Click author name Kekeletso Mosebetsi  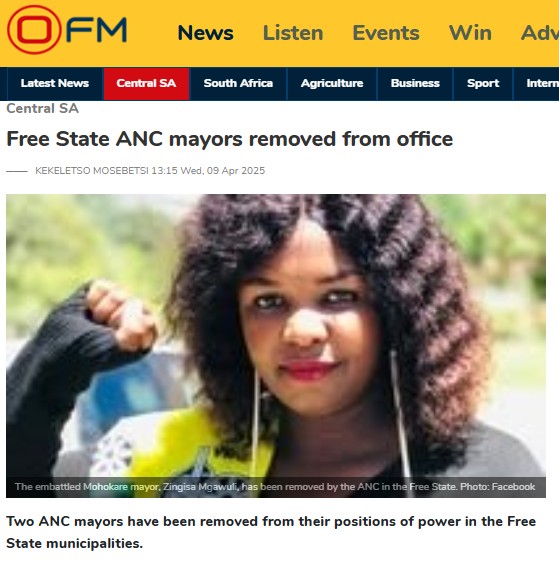click(x=92, y=171)
